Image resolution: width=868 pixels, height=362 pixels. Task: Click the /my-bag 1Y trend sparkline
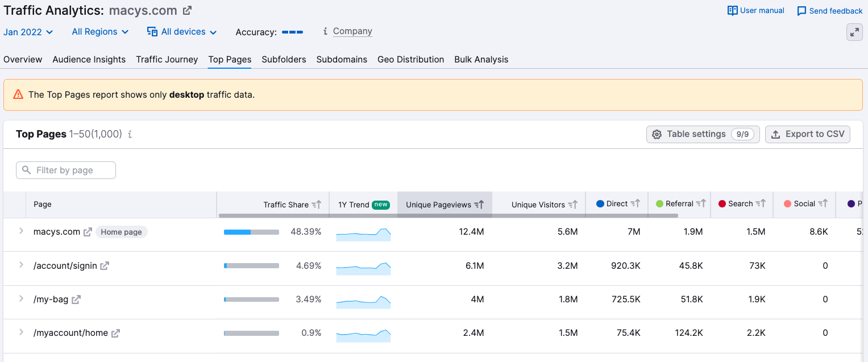(x=363, y=302)
